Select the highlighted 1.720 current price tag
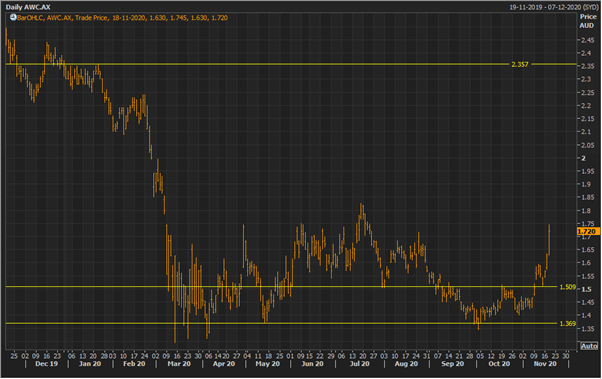This screenshot has width=602, height=379. point(588,231)
